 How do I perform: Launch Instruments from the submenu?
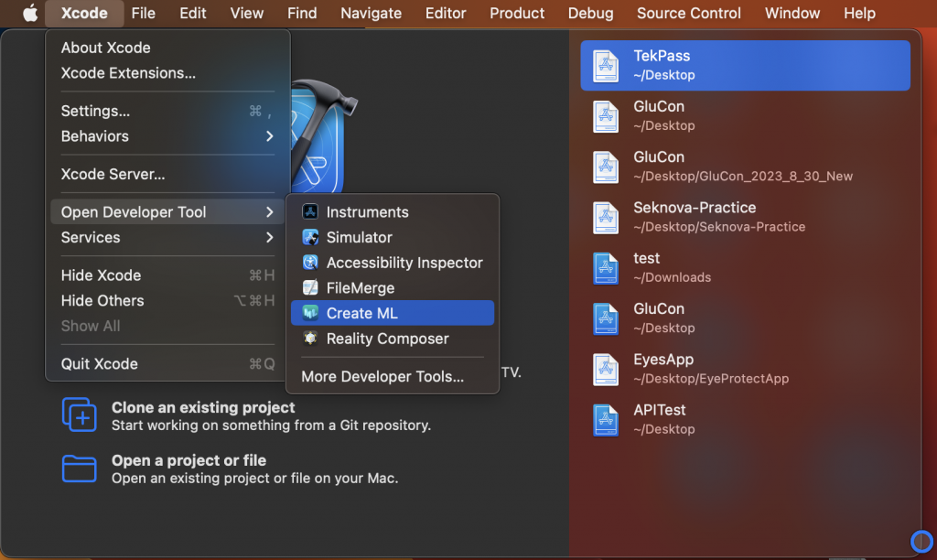coord(393,211)
